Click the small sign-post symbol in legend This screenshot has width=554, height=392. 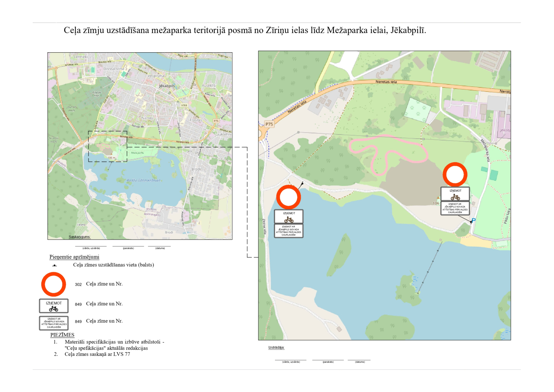(54, 265)
